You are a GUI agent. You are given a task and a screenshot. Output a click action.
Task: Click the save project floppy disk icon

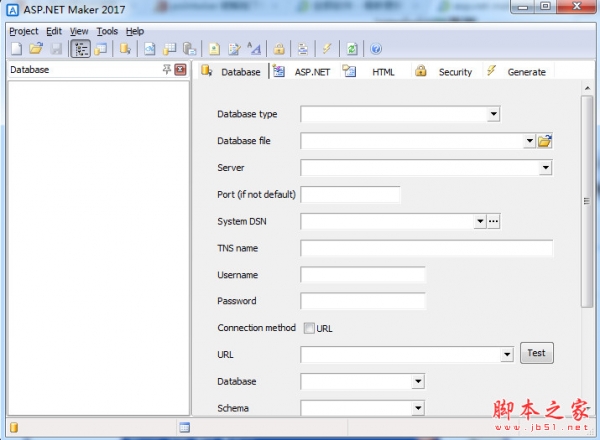click(56, 49)
